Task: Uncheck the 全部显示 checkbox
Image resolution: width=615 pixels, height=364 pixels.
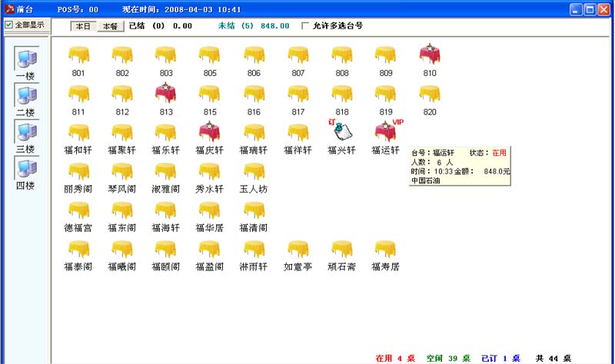Action: click(9, 25)
